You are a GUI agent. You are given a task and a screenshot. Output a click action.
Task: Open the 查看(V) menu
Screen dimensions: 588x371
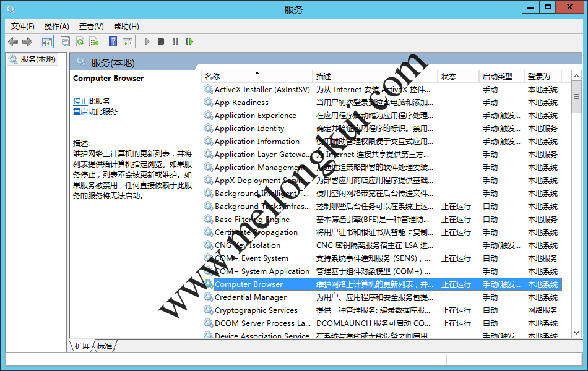[x=91, y=26]
